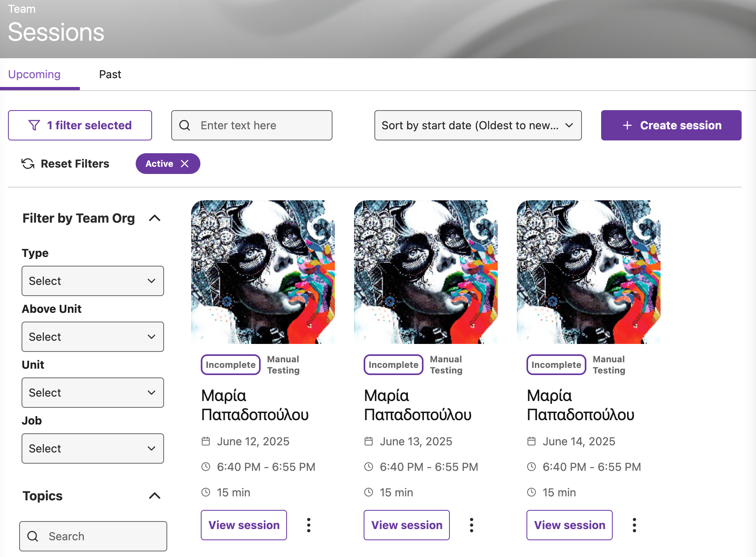Click the clock icon beside the June 14 session time

click(x=532, y=467)
